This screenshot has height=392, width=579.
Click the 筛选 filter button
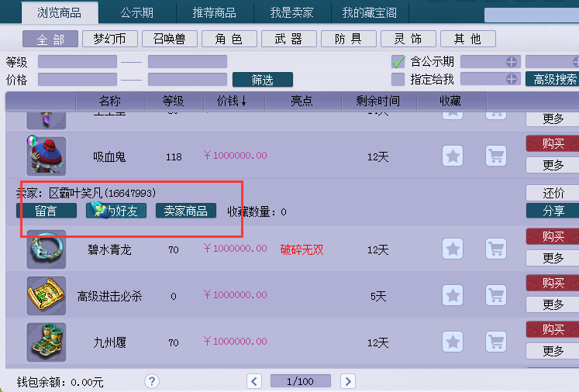(263, 79)
